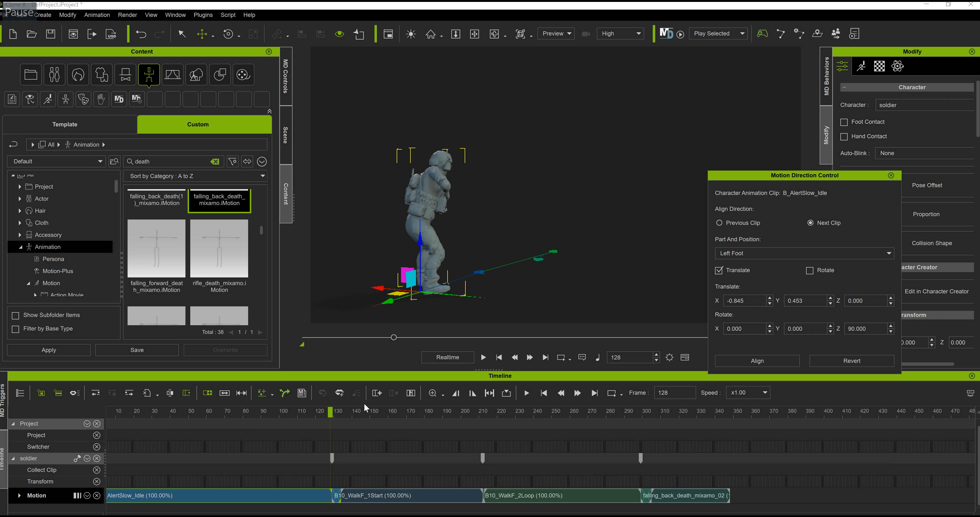Select the Previous Clip radio option

pos(719,223)
